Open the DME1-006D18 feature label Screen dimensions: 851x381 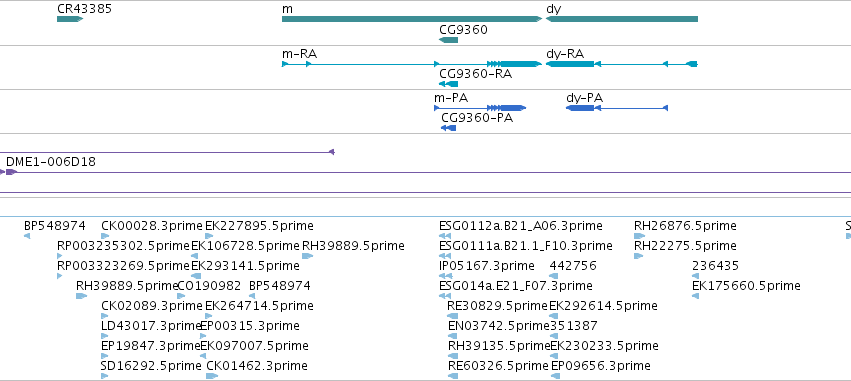coord(51,162)
